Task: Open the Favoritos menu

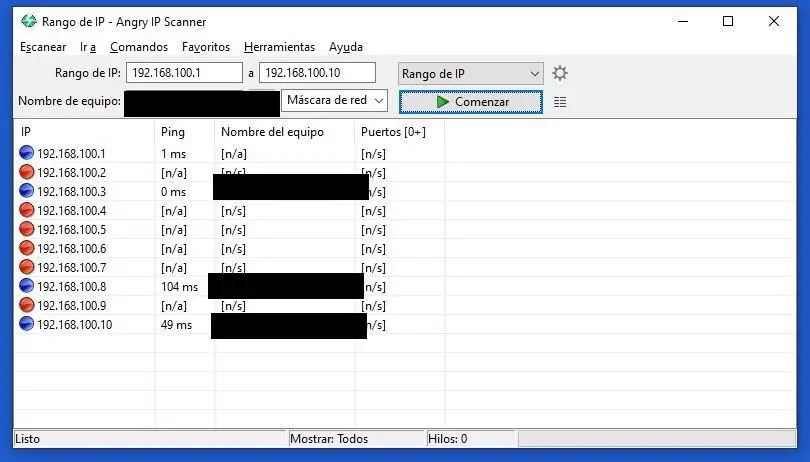Action: point(206,47)
